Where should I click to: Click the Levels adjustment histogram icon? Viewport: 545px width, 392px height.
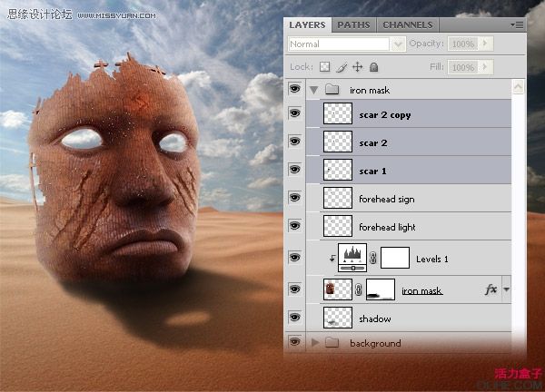pyautogui.click(x=352, y=258)
